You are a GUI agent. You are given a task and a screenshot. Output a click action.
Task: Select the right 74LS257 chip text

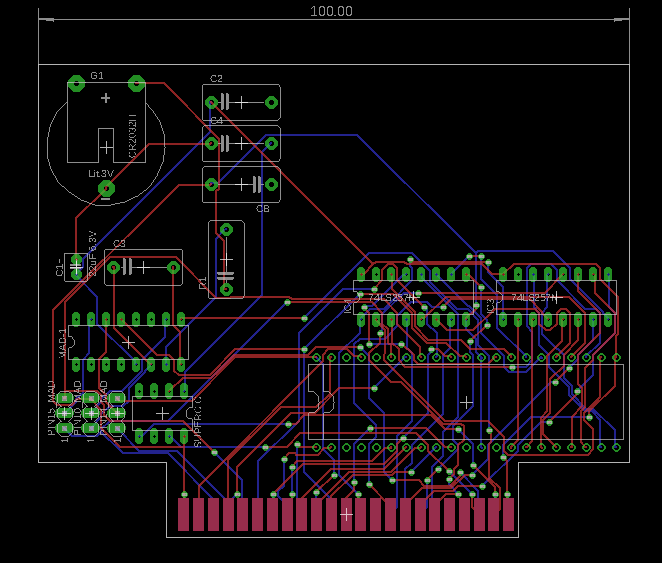pos(531,298)
